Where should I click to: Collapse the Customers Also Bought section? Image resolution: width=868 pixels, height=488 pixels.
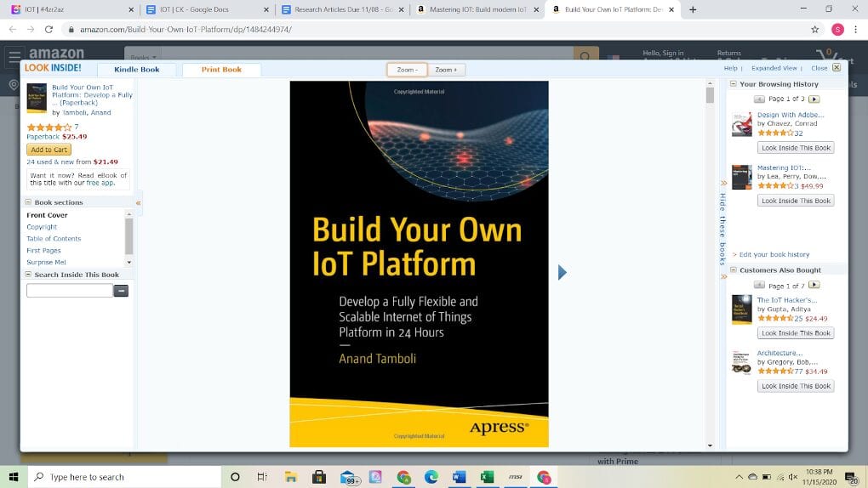click(x=734, y=270)
